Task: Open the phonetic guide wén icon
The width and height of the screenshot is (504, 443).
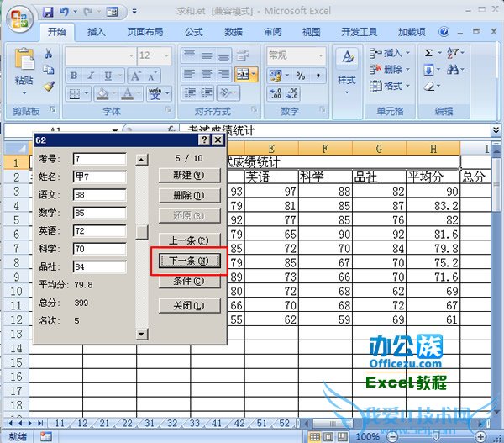Action: point(155,93)
